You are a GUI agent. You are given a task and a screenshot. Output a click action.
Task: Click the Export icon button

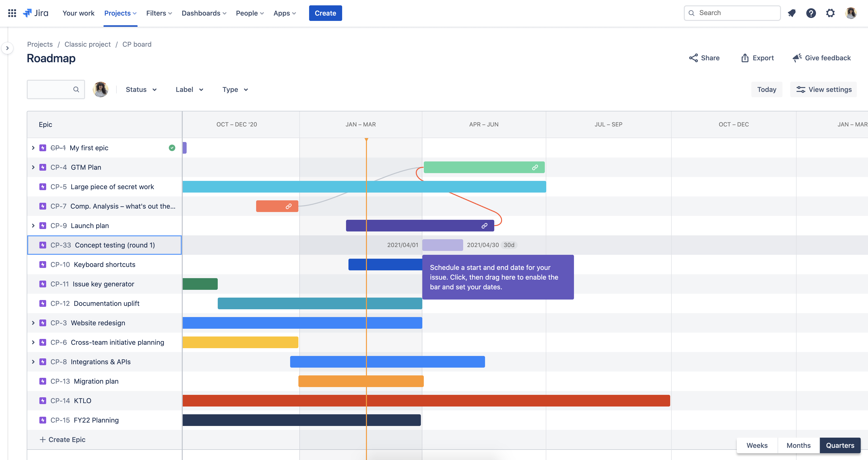pos(744,57)
